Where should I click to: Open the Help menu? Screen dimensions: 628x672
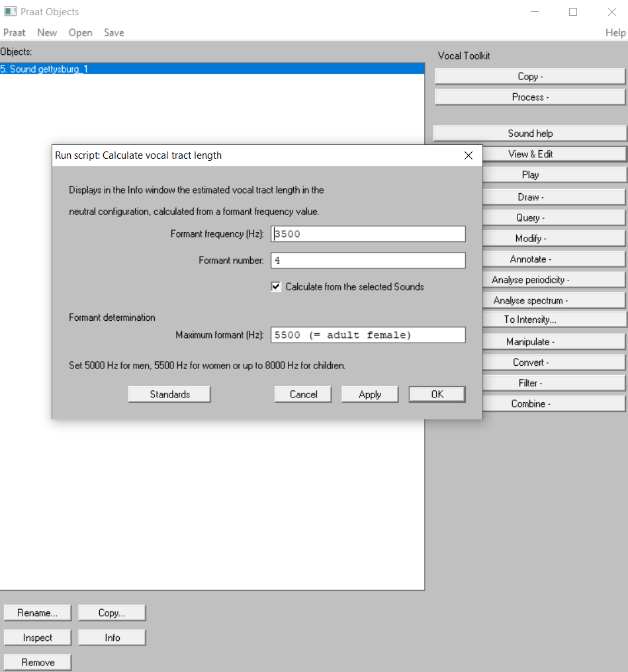[615, 32]
